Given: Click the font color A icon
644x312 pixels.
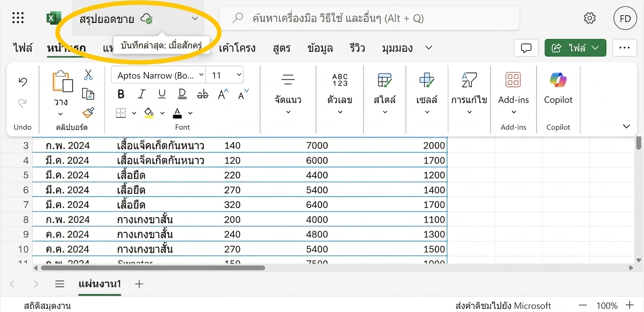Looking at the screenshot, I should tap(177, 113).
